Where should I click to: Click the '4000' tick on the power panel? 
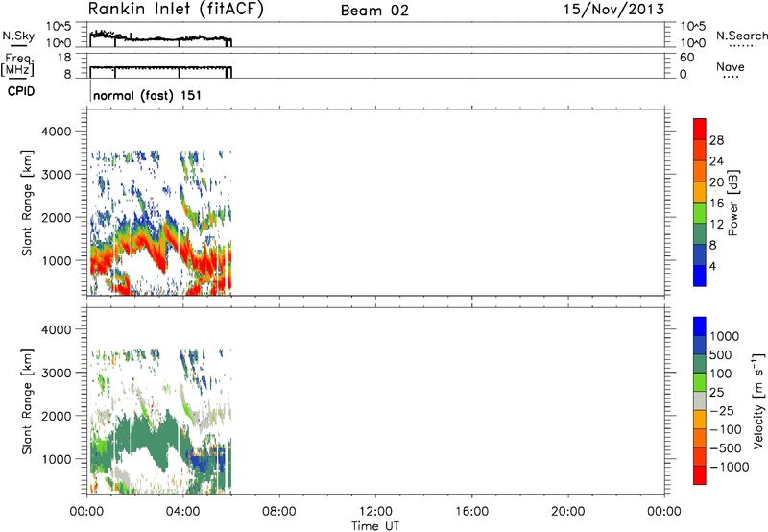tap(57, 132)
